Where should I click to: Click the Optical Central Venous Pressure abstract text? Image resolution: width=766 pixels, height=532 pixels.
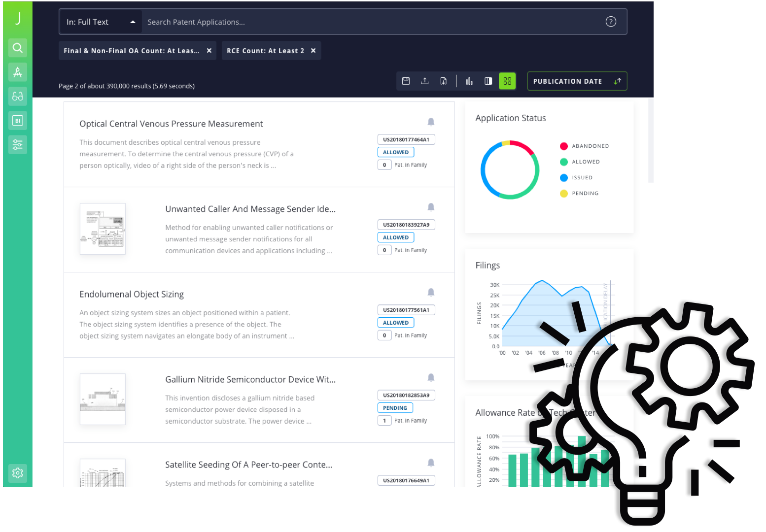pos(186,154)
